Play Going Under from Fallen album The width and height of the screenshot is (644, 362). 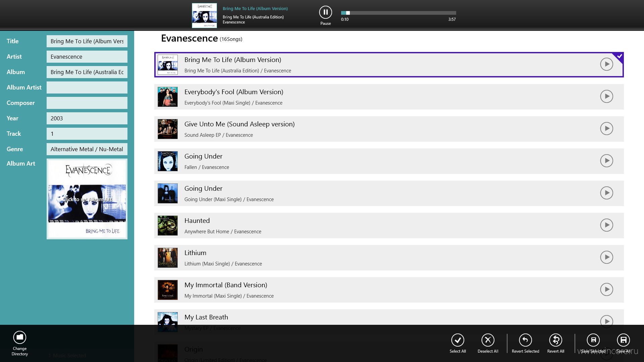point(606,161)
